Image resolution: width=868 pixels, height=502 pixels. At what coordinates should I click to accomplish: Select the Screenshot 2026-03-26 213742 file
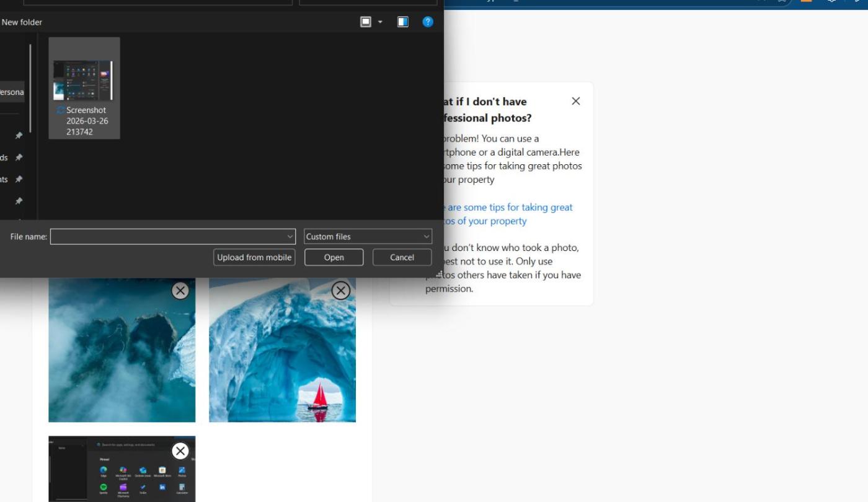point(84,87)
